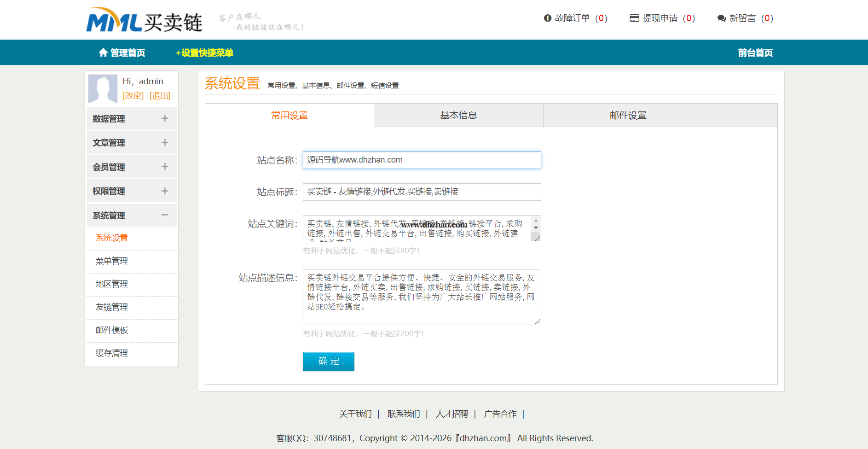
Task: Open 缓存清理 in the sidebar
Action: tap(112, 353)
